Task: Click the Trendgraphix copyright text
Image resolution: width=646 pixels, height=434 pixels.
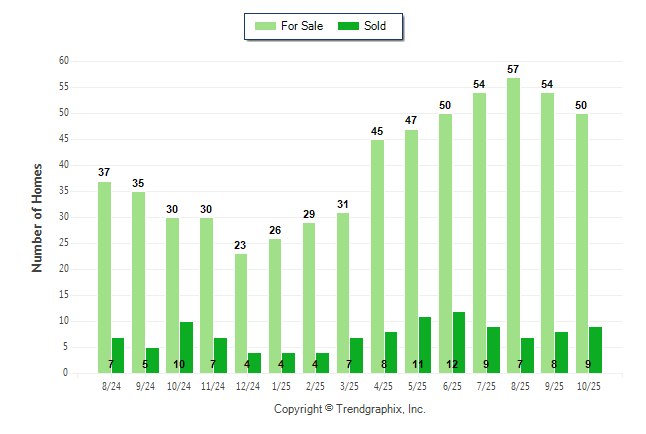Action: point(350,409)
